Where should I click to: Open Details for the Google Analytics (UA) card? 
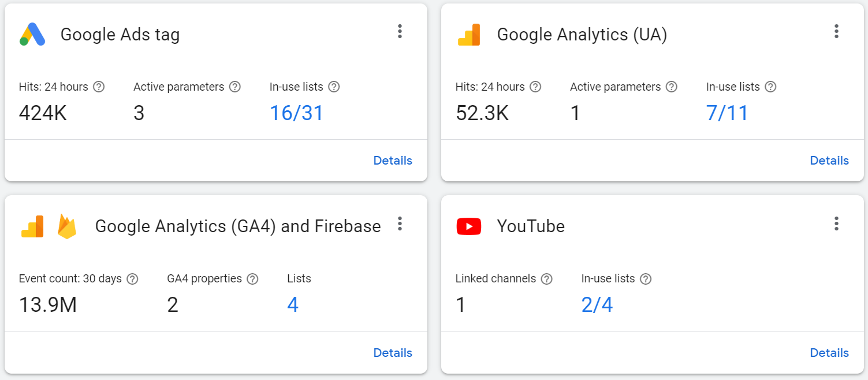coord(829,161)
